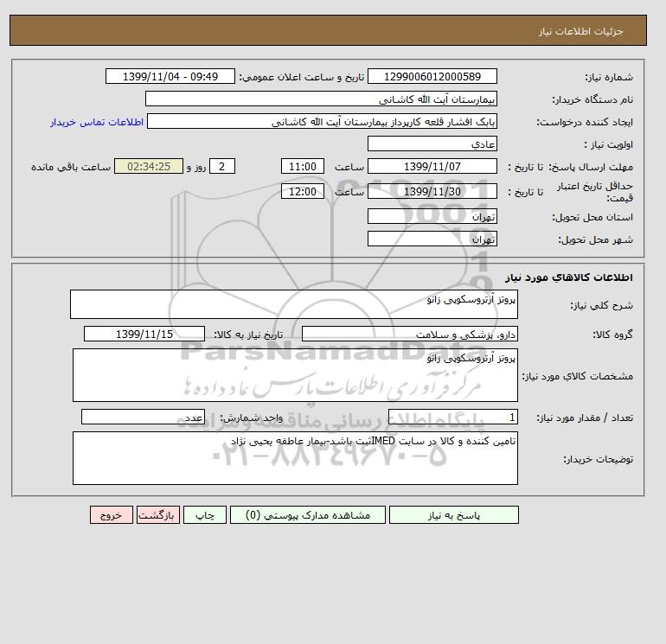Click buyer name field بیمارستان آیت الله کاشانی
Viewport: 666px width, 644px height.
(321, 99)
